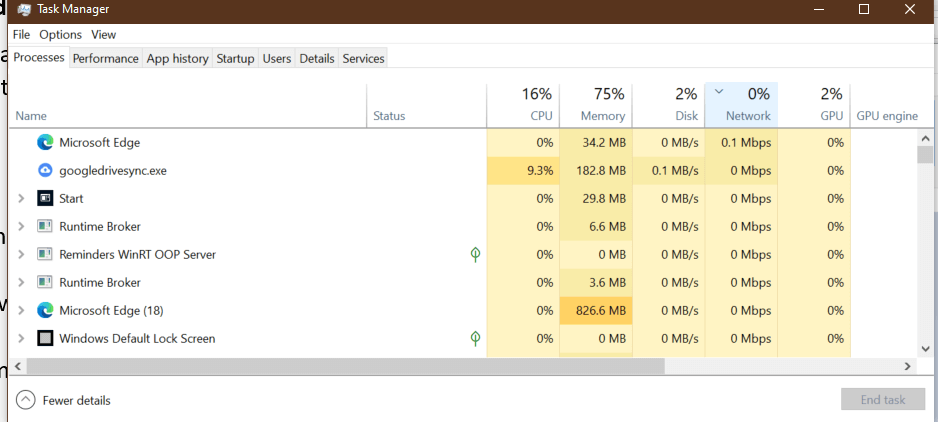Switch to the Performance tab
Image resolution: width=942 pixels, height=424 pixels.
pyautogui.click(x=105, y=59)
